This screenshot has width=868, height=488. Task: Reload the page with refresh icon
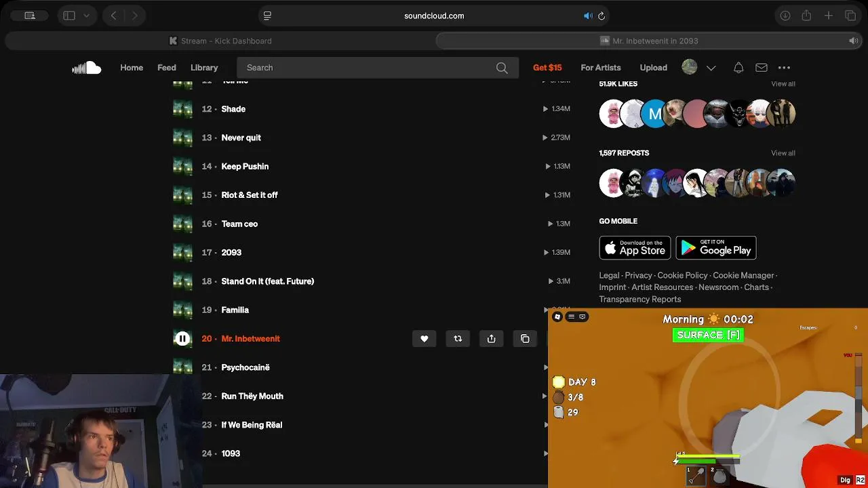[x=601, y=16]
